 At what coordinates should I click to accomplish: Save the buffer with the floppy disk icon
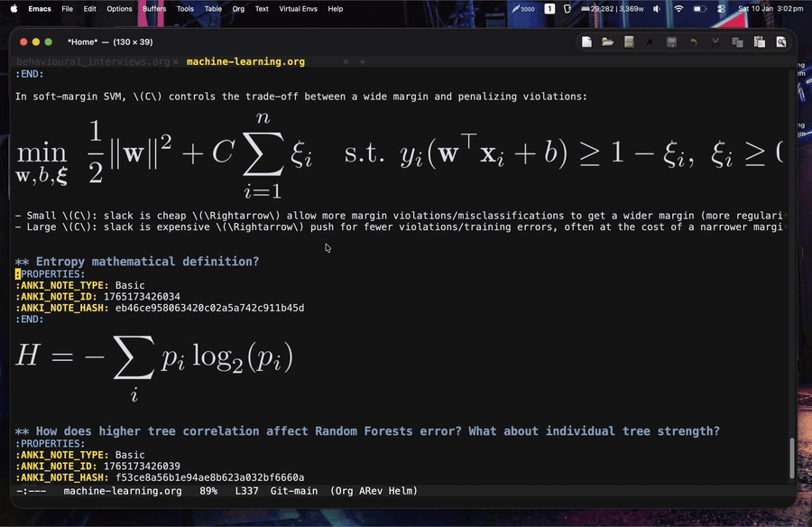(x=671, y=42)
